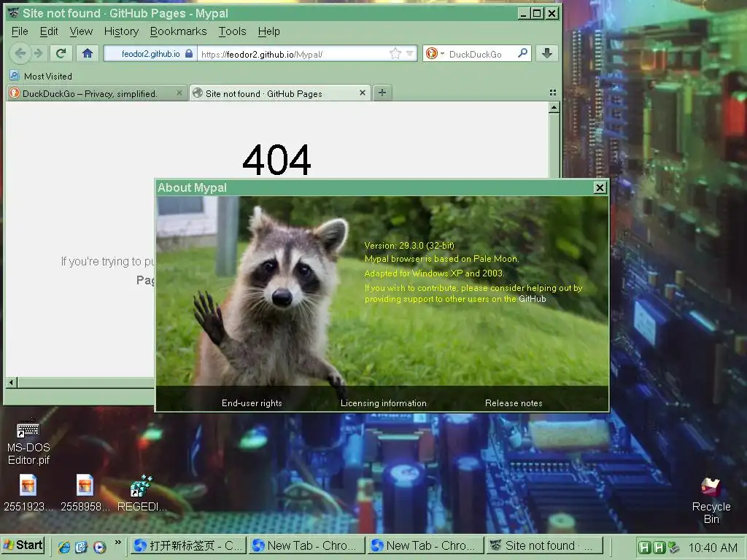Viewport: 747px width, 560px height.
Task: Click the vertical scrollbar up arrow
Action: pos(554,108)
